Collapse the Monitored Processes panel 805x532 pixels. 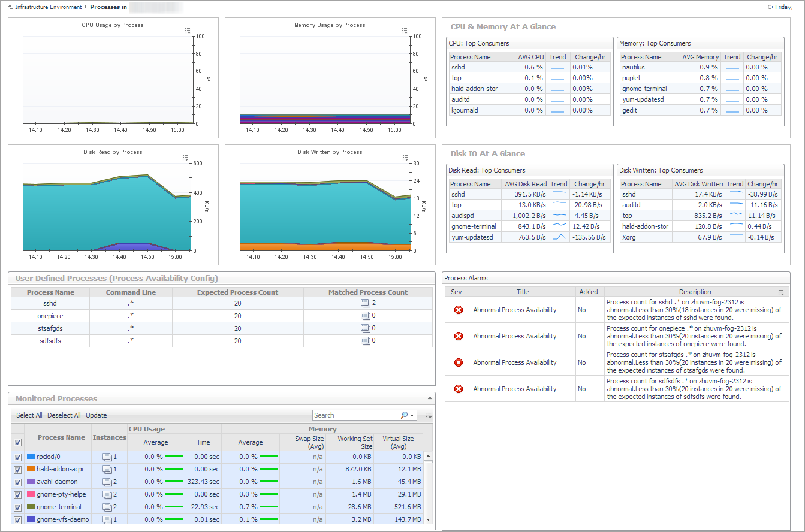429,398
